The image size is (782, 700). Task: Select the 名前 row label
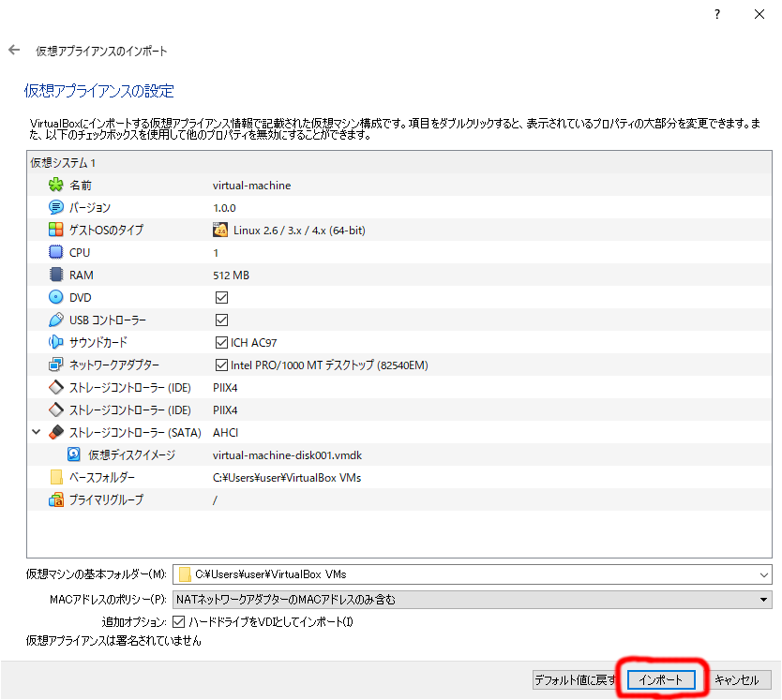click(81, 186)
